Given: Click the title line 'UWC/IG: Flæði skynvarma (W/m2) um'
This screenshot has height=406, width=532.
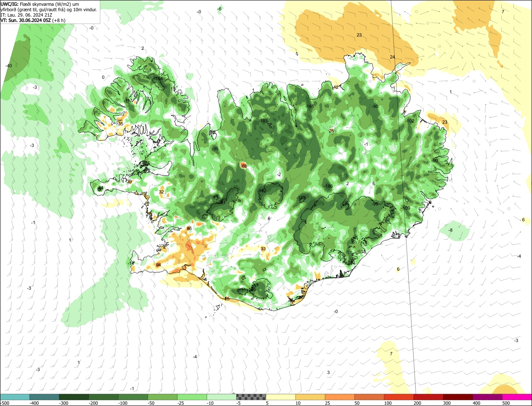Looking at the screenshot, I should [x=40, y=4].
